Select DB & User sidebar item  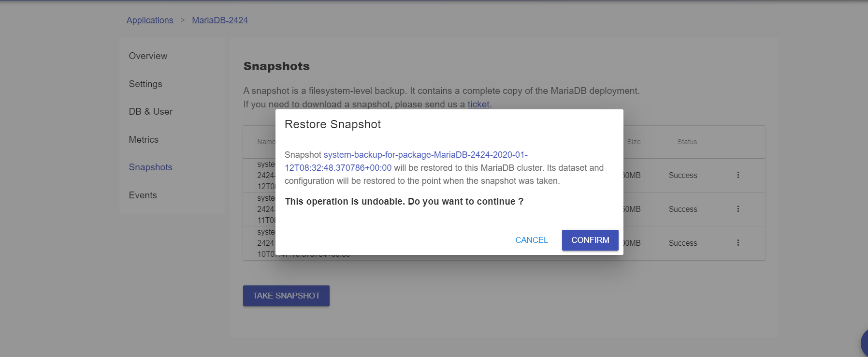click(x=150, y=112)
